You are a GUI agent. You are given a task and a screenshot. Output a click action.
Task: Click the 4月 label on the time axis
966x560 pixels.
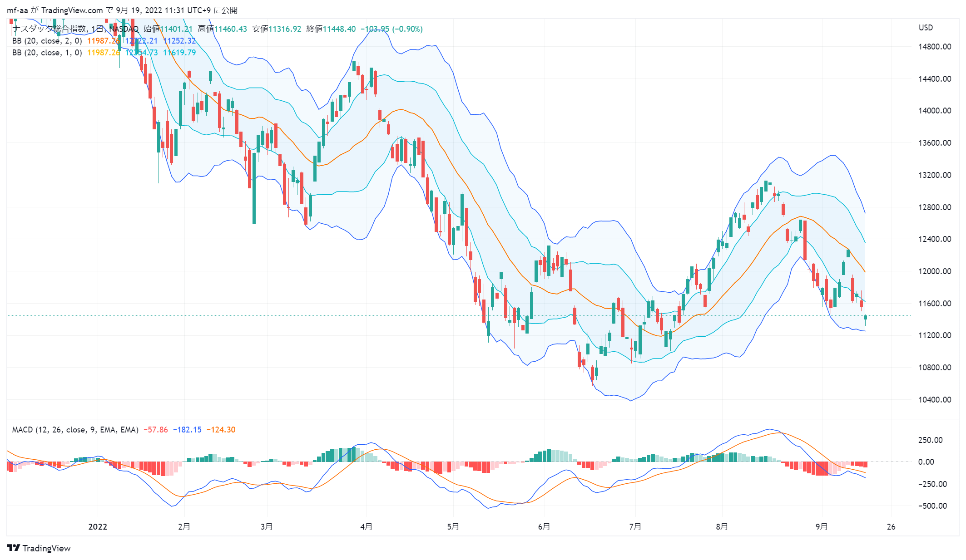click(x=367, y=527)
